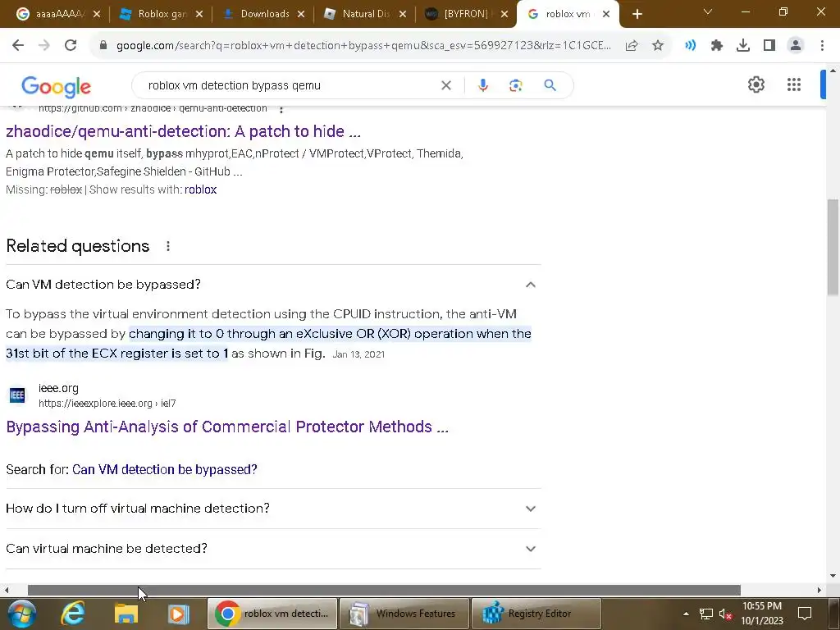Open the network tray icon
Screen dimensions: 840x630
(x=706, y=614)
